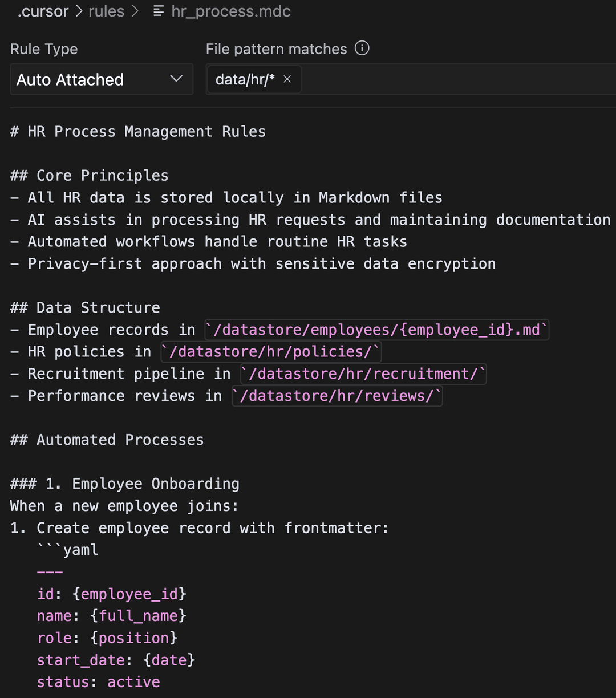The image size is (616, 698).
Task: Place cursor on Core Principles heading
Action: [102, 176]
